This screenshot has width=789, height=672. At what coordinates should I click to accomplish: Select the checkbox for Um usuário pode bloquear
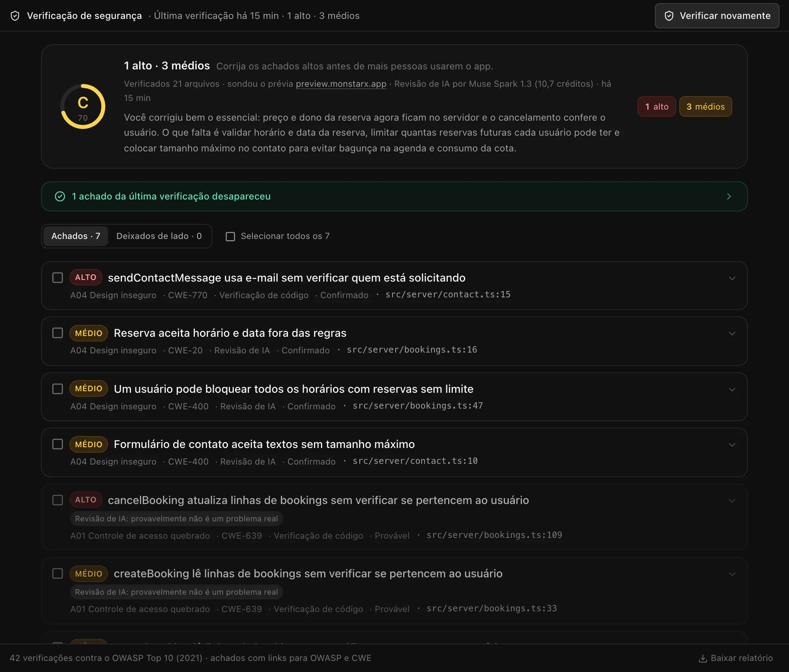pyautogui.click(x=58, y=389)
